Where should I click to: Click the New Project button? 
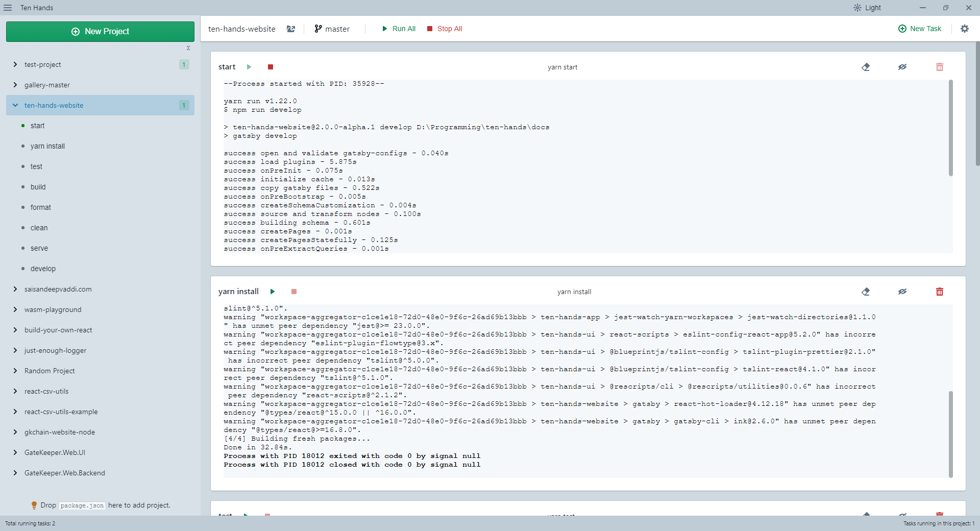(x=100, y=32)
